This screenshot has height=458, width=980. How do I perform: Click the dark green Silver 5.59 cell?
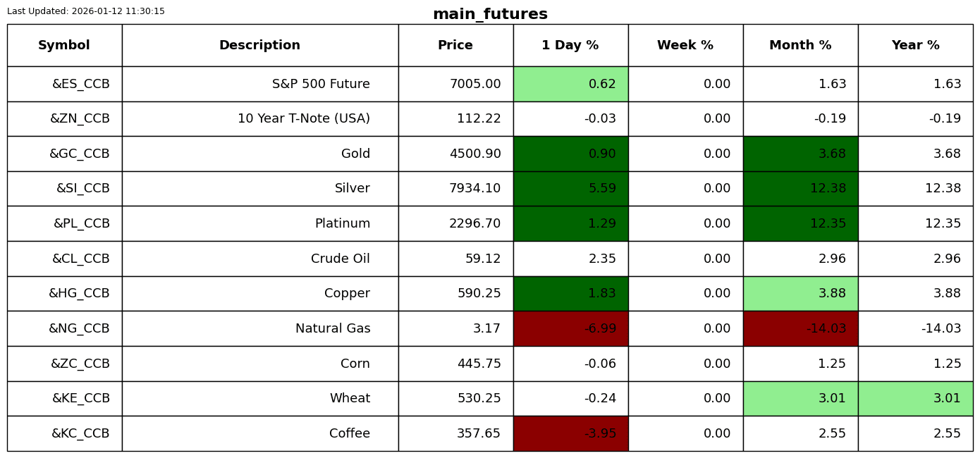click(570, 189)
